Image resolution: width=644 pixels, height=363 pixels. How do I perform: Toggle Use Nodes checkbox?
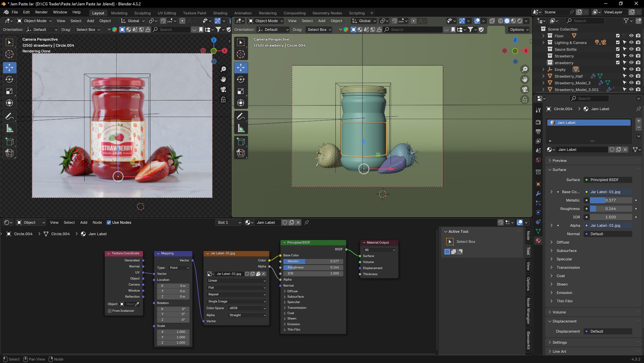click(x=109, y=222)
